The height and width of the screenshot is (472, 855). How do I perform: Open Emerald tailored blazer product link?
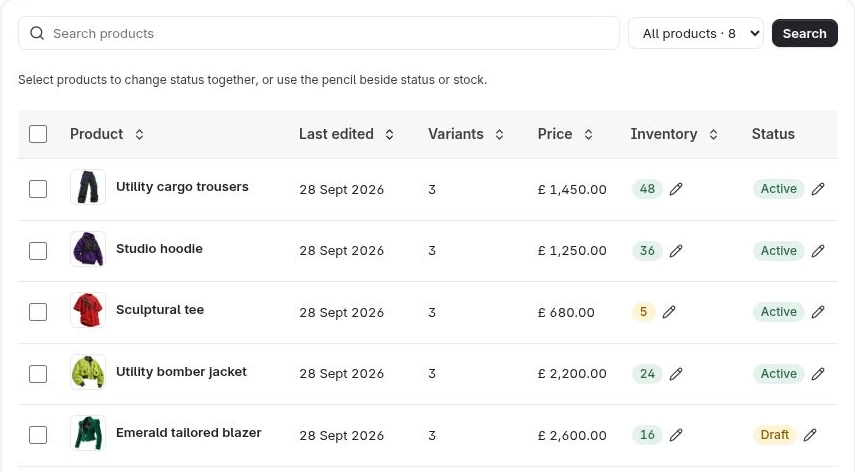click(189, 433)
